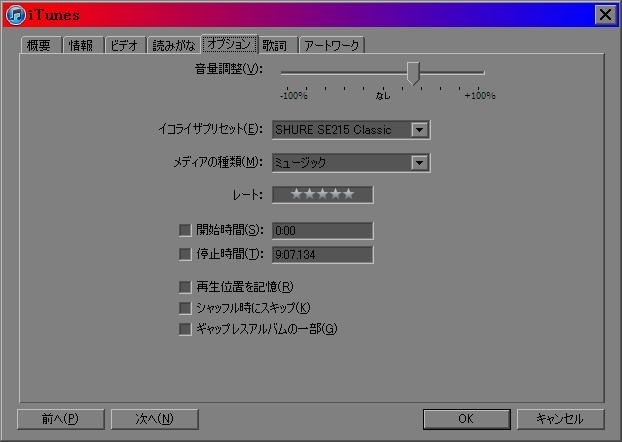Adjust the 音量調整 slider thumb

pyautogui.click(x=413, y=73)
